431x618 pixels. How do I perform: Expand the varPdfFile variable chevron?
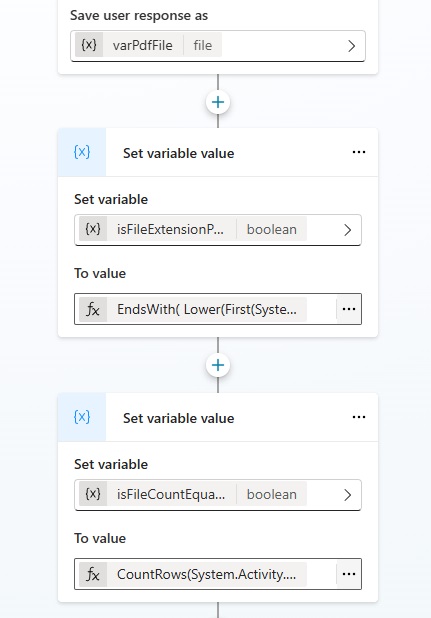coord(351,46)
